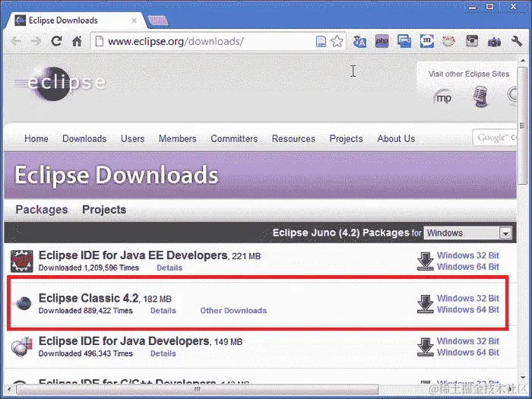The width and height of the screenshot is (532, 399).
Task: Click download arrow for Eclipse Classic 4.2
Action: point(425,304)
